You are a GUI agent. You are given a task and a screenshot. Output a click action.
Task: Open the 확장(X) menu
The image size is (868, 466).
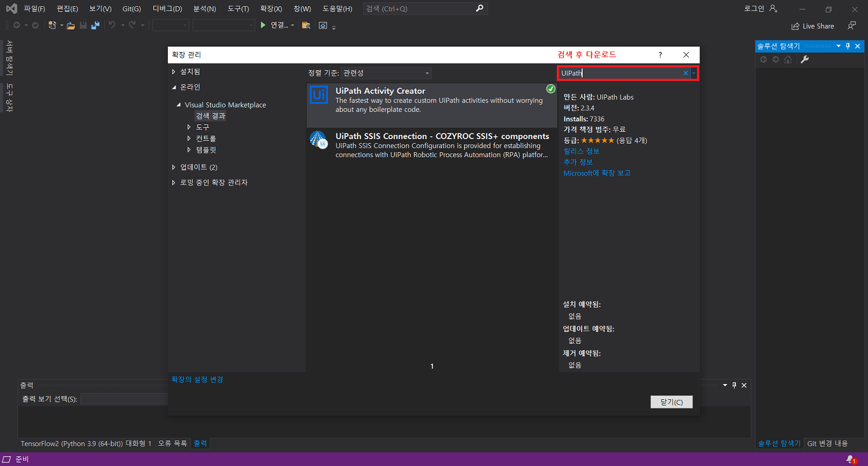[x=270, y=8]
